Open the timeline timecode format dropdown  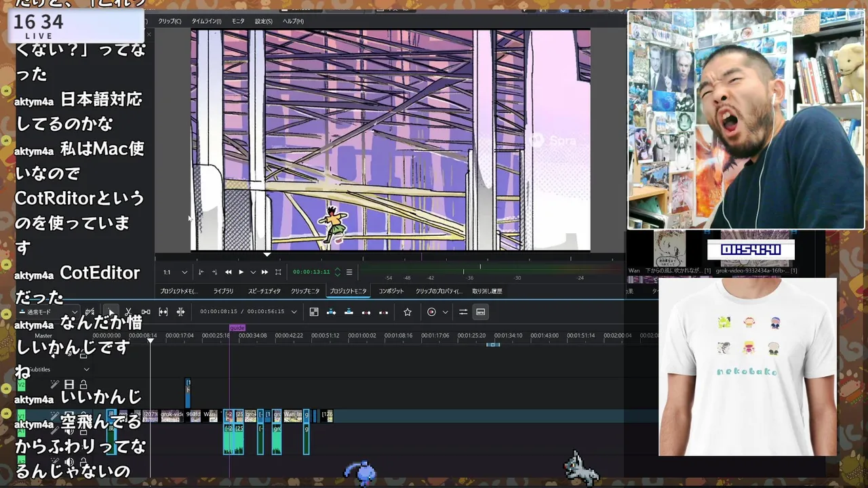294,312
